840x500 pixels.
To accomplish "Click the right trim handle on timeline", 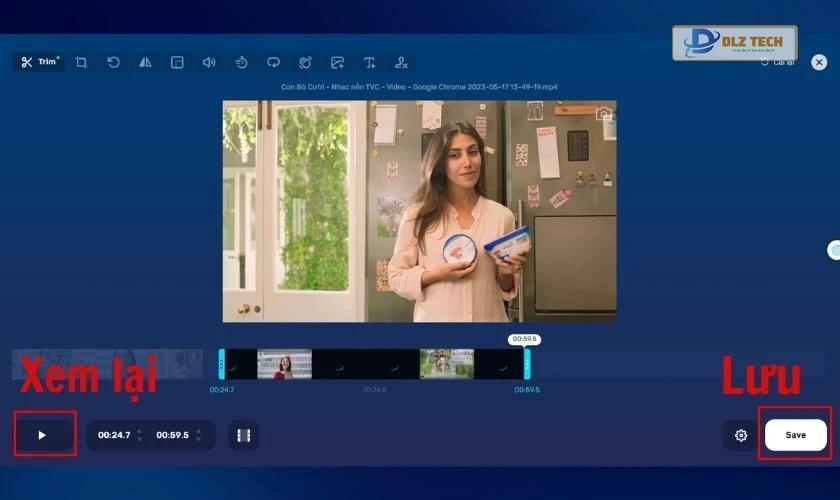I will (x=527, y=364).
